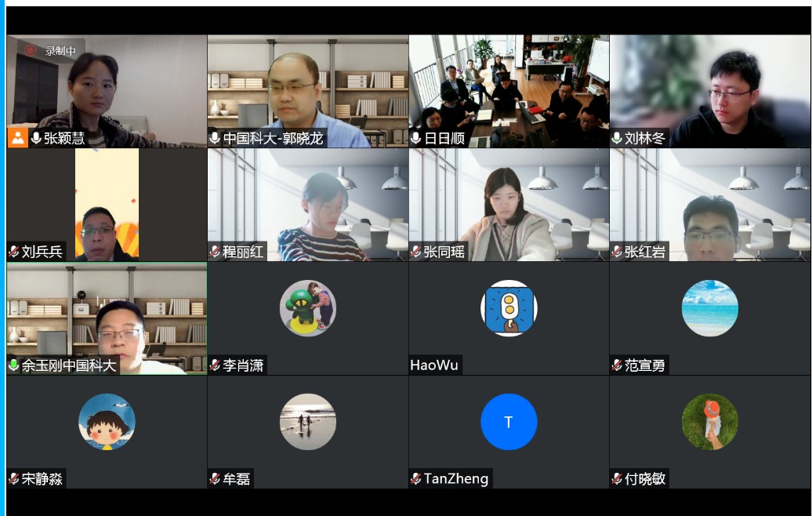Click the name label 张同瑶
Screen dimensions: 812x516
(x=444, y=252)
